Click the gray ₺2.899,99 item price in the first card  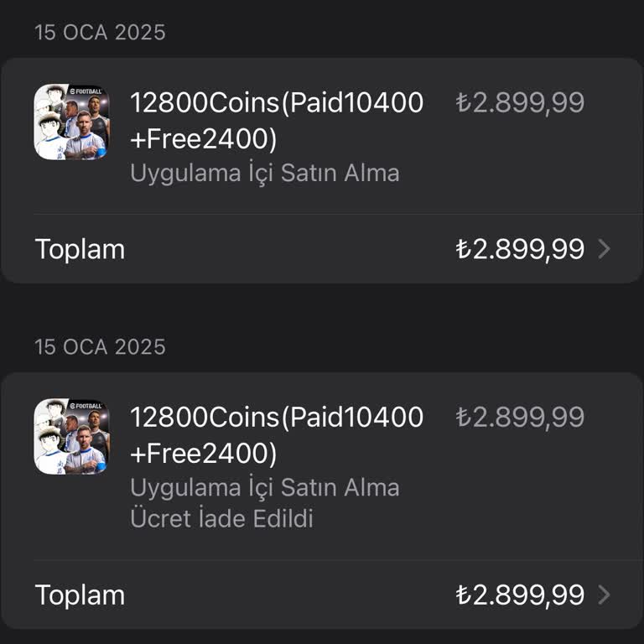pos(520,103)
